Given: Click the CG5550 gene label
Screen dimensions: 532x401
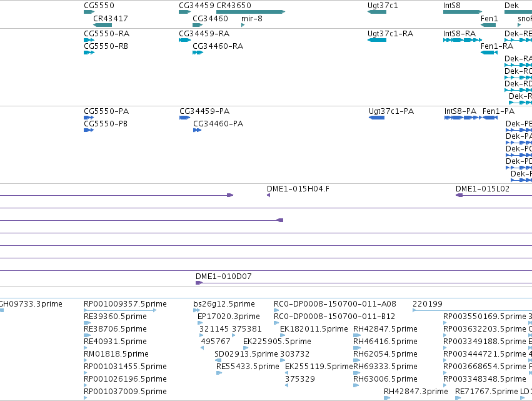Looking at the screenshot, I should (99, 6).
